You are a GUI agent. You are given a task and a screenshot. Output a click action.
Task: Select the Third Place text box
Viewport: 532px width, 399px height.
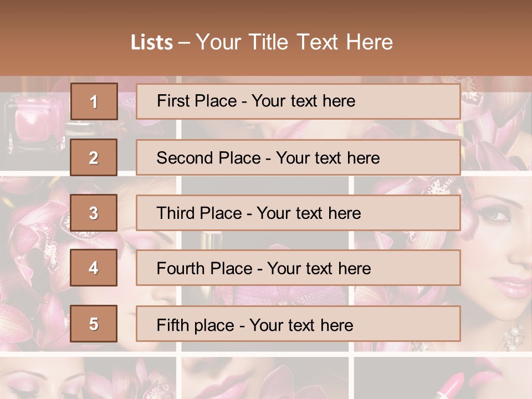coord(298,213)
